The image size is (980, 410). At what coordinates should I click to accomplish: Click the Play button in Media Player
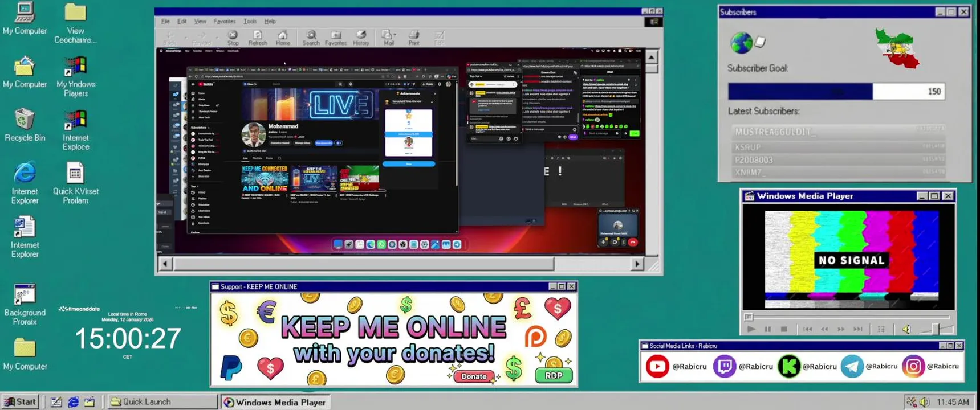(751, 329)
